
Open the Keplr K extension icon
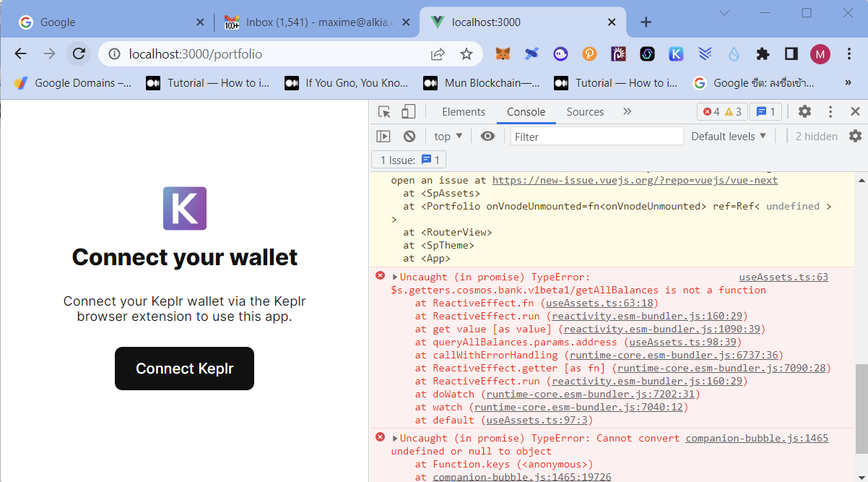pyautogui.click(x=676, y=53)
